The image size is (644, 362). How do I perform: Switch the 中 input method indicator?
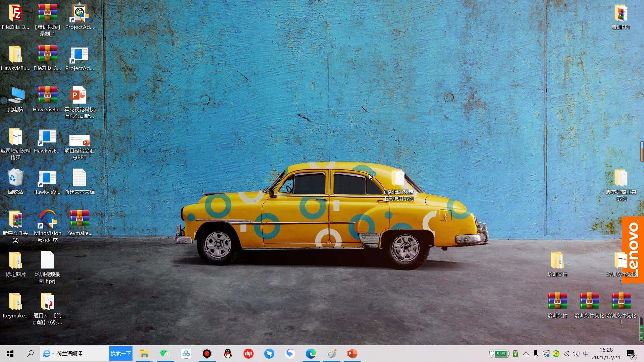tap(586, 354)
